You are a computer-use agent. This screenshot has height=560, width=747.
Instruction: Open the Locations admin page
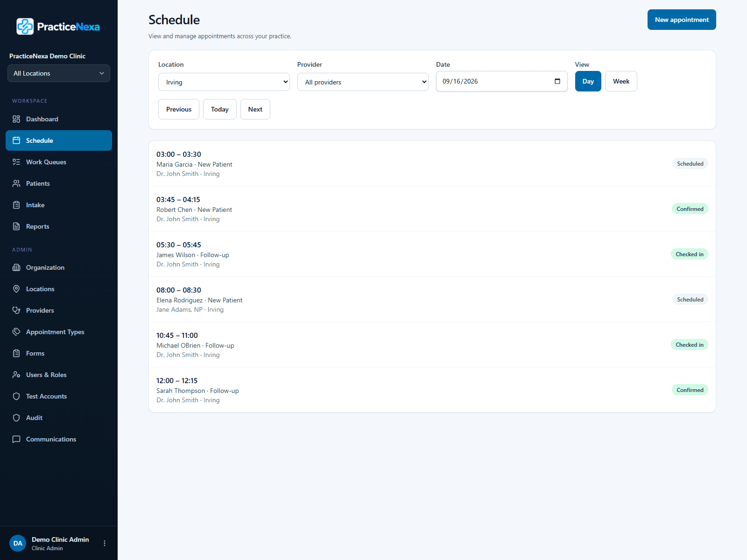pyautogui.click(x=59, y=289)
